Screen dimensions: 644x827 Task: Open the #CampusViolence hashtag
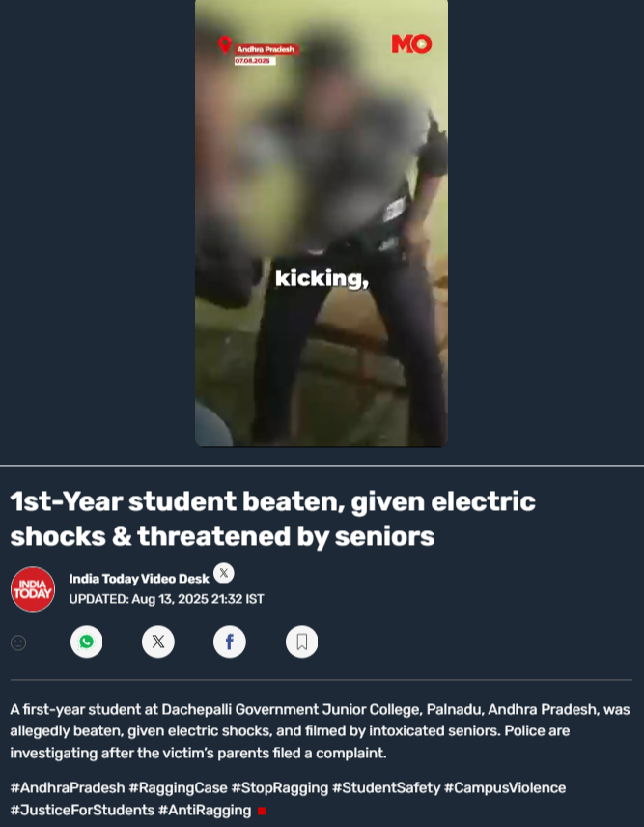coord(505,788)
